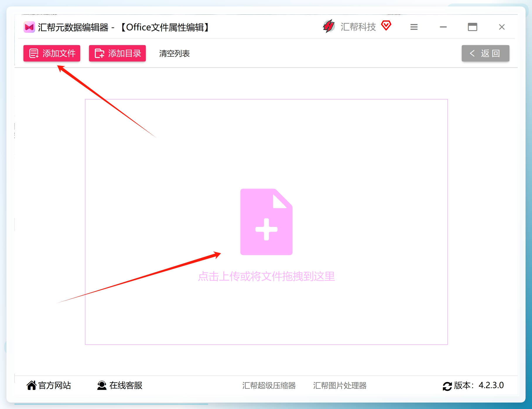Click the red heart-shaped VIP icon

386,25
